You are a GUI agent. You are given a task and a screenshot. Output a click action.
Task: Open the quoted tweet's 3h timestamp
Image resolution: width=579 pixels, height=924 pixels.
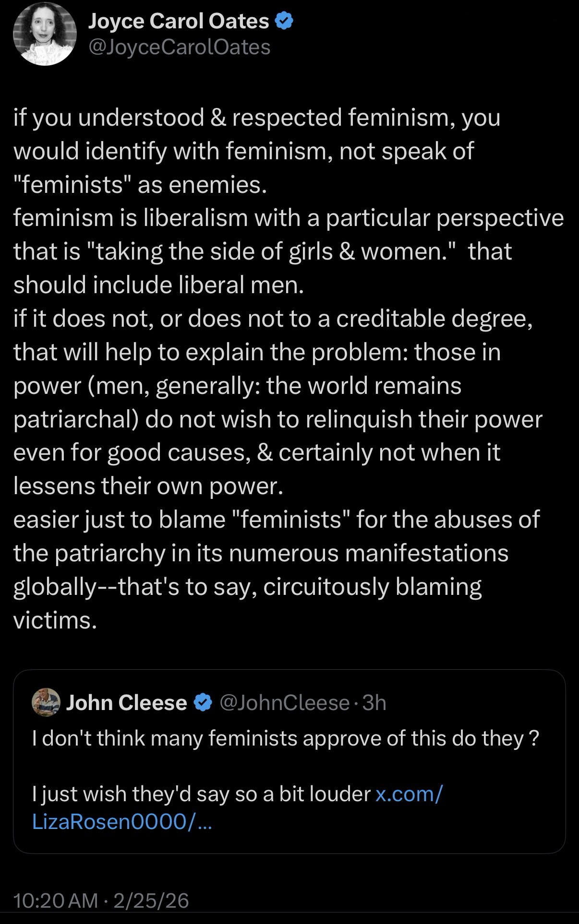pyautogui.click(x=374, y=702)
